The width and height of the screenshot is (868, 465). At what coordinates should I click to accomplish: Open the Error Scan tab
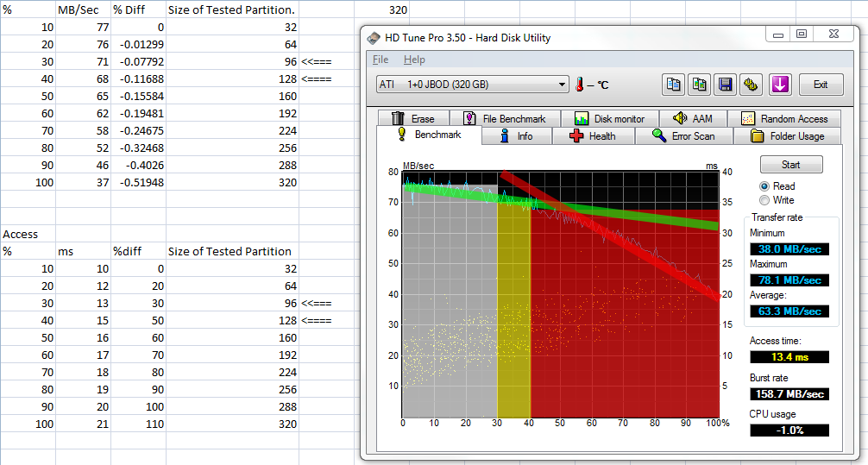(x=684, y=136)
